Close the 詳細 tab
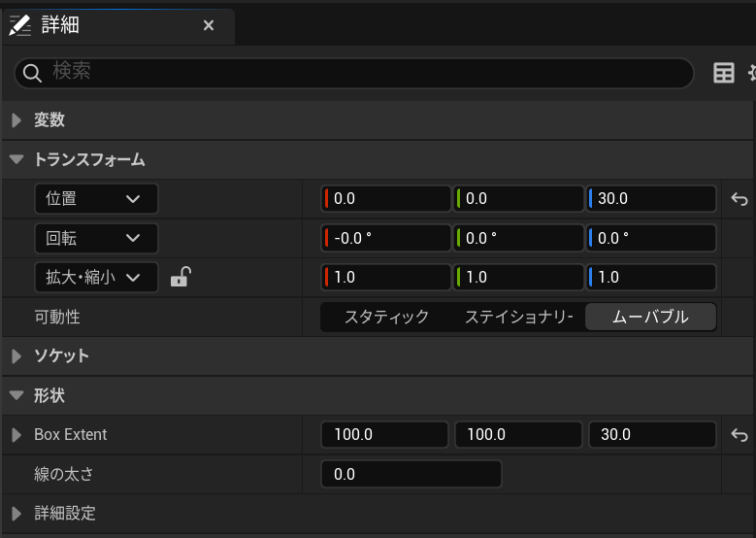 point(209,25)
